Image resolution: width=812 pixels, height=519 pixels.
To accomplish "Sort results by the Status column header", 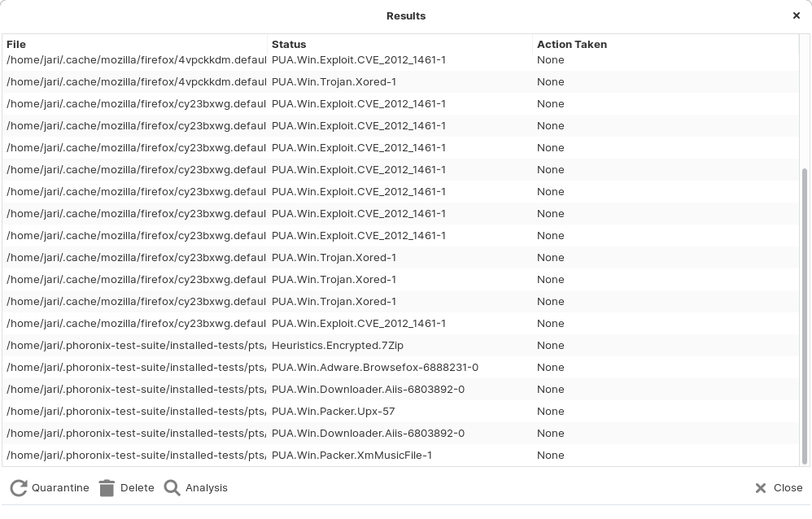I will (399, 44).
